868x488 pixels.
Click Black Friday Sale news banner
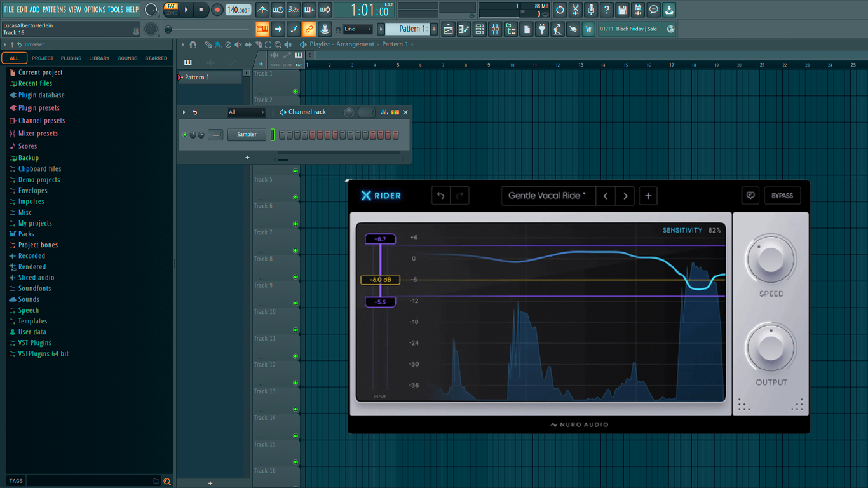click(x=637, y=29)
